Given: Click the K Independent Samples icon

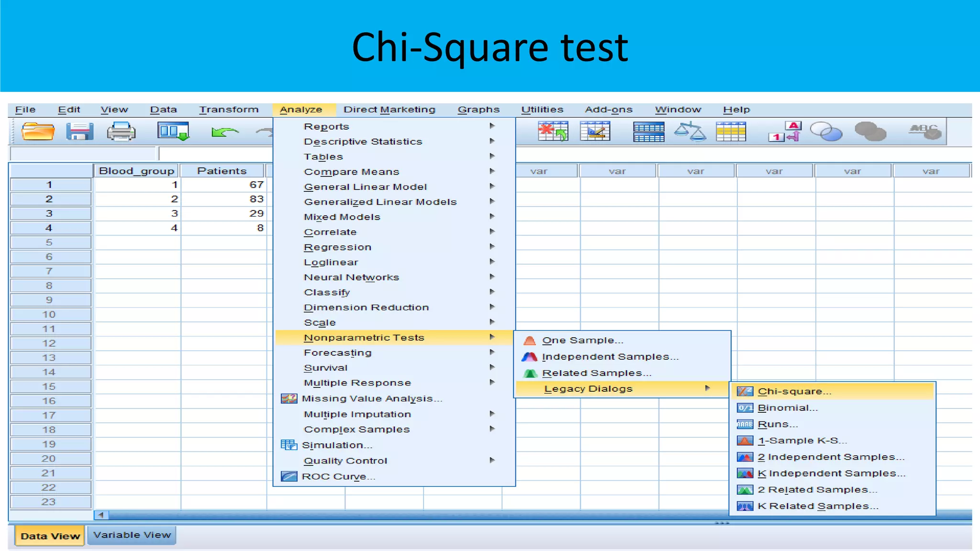Looking at the screenshot, I should (x=745, y=474).
